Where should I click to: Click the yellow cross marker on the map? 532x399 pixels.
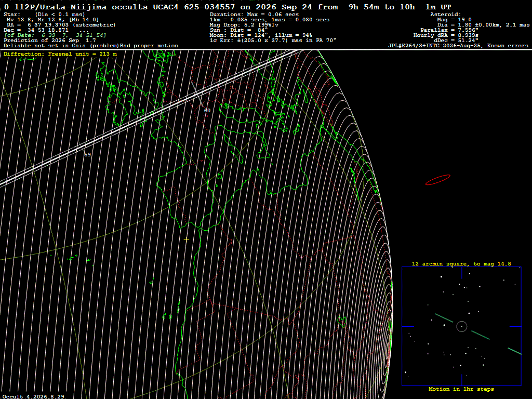[x=187, y=240]
